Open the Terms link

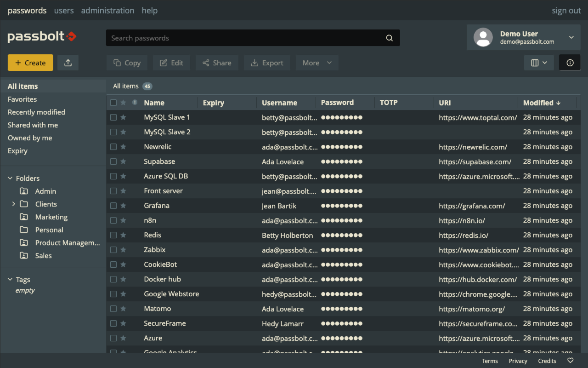490,361
